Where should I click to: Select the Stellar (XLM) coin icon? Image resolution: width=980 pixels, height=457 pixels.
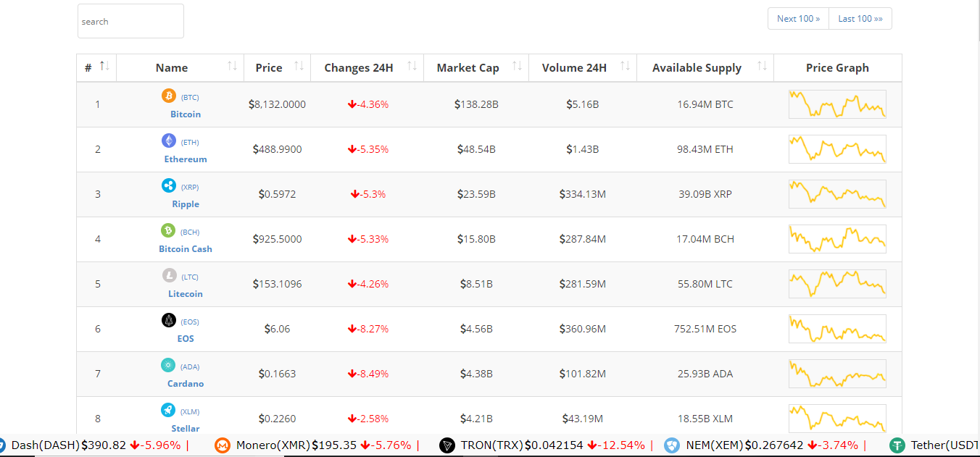(x=169, y=411)
